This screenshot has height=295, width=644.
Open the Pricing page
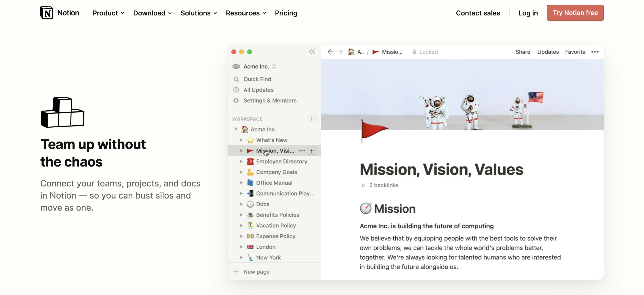[286, 13]
